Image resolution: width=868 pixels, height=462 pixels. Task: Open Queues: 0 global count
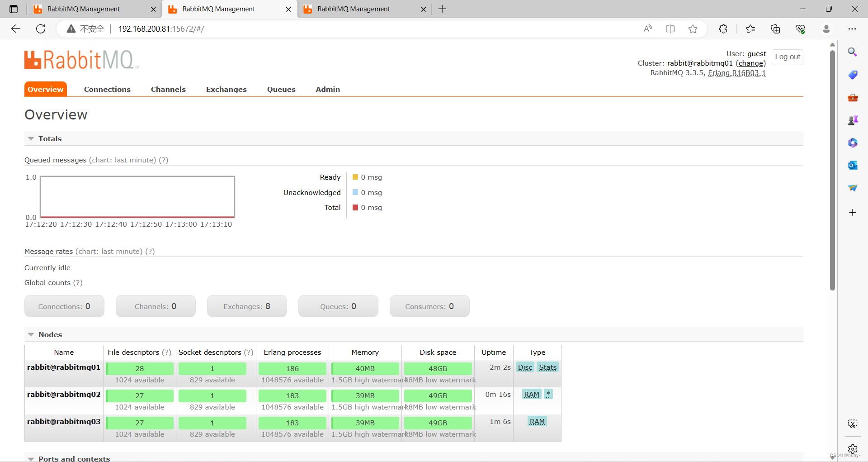pyautogui.click(x=338, y=306)
